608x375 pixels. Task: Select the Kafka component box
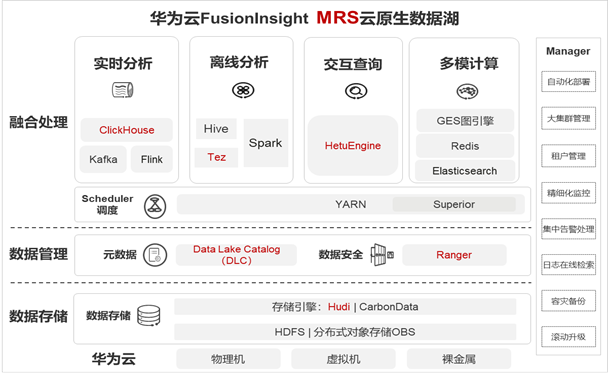point(103,159)
